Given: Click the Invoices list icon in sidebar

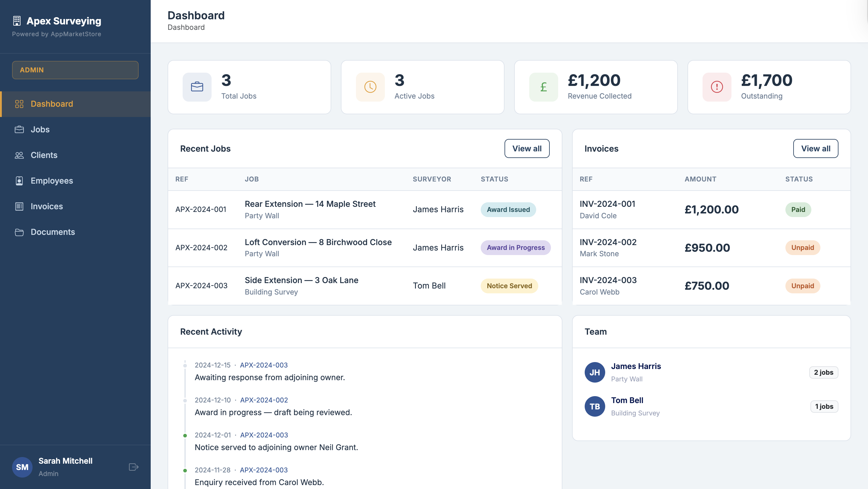Looking at the screenshot, I should (19, 206).
